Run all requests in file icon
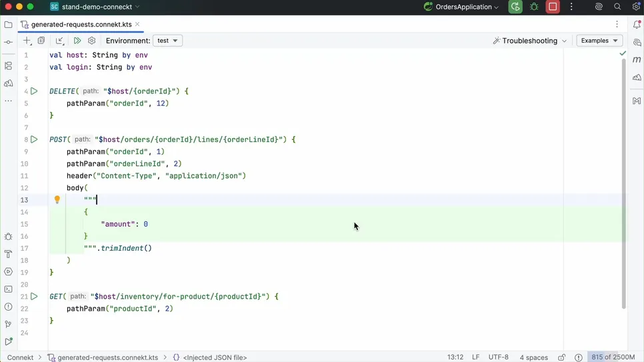Screen dimensions: 644x362 (x=77, y=40)
